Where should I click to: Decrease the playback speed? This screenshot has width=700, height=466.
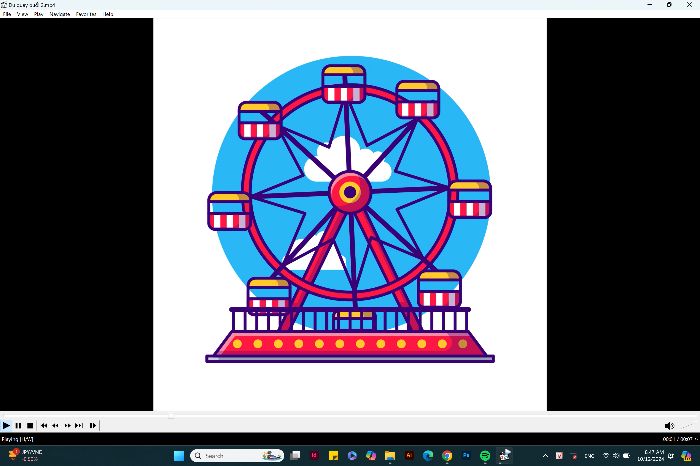tap(55, 425)
